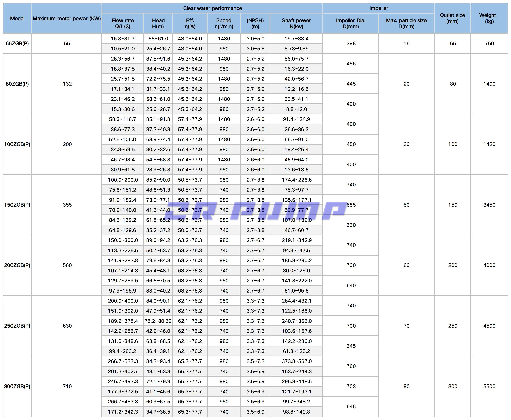The image size is (511, 420).
Task: Select impeller diameter 485
Action: tap(351, 64)
